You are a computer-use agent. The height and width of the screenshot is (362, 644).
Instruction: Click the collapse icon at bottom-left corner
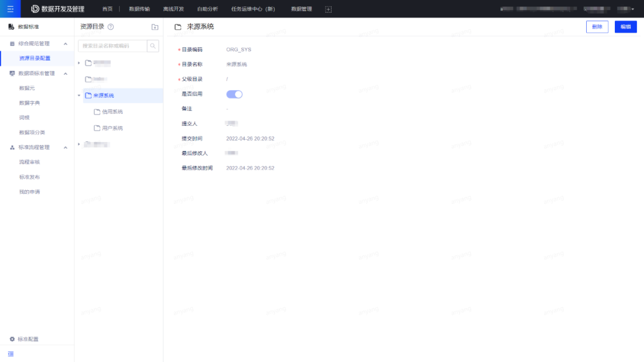coord(10,354)
